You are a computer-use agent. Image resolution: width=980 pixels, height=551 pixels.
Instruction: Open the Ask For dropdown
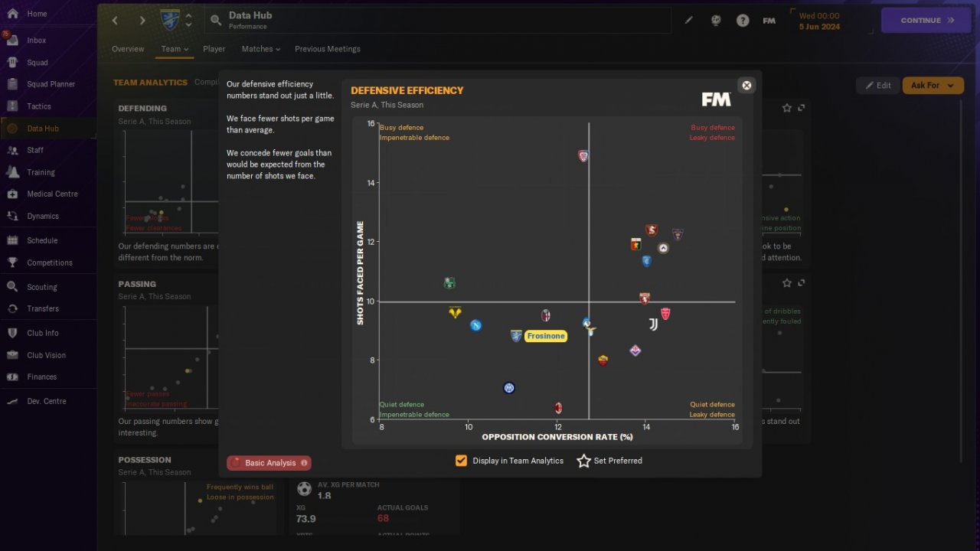pos(933,86)
